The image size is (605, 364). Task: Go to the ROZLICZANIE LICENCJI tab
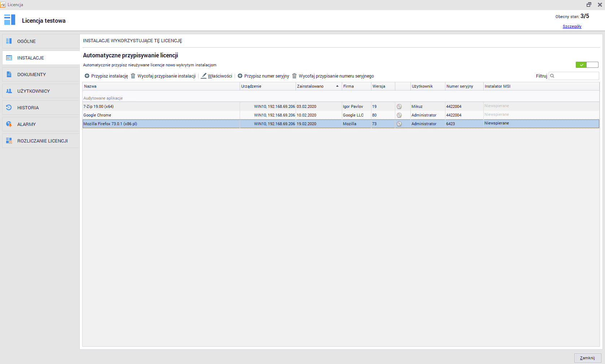click(42, 141)
